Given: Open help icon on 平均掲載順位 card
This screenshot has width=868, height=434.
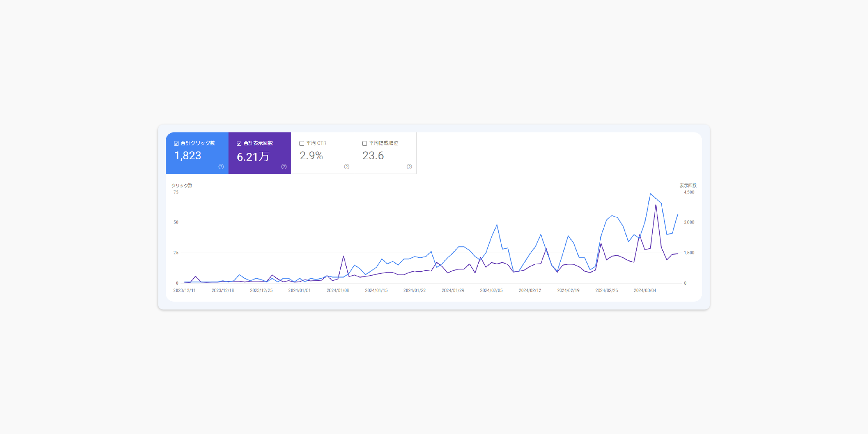Looking at the screenshot, I should tap(409, 167).
